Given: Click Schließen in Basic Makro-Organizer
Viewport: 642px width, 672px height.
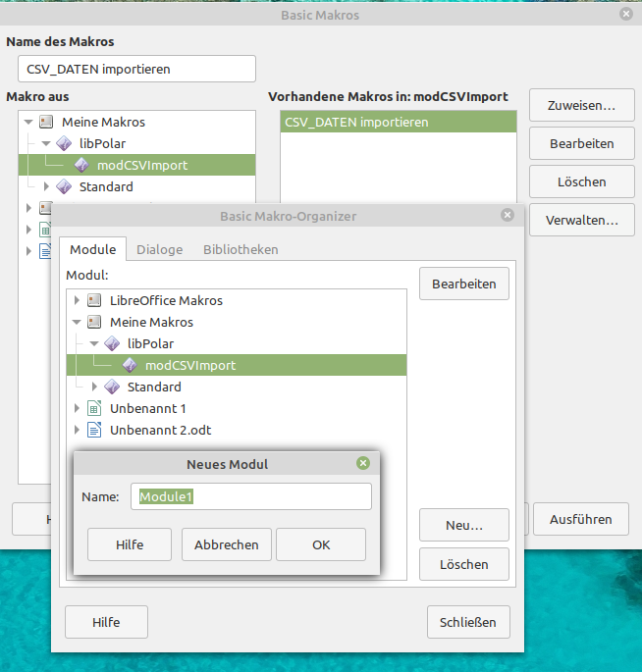Looking at the screenshot, I should click(x=468, y=622).
